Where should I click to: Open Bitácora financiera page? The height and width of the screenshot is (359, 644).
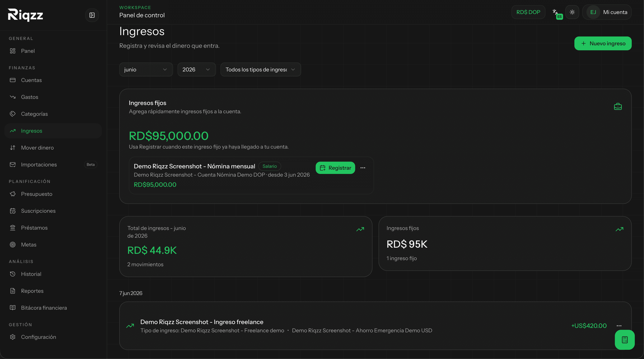[x=53, y=308]
